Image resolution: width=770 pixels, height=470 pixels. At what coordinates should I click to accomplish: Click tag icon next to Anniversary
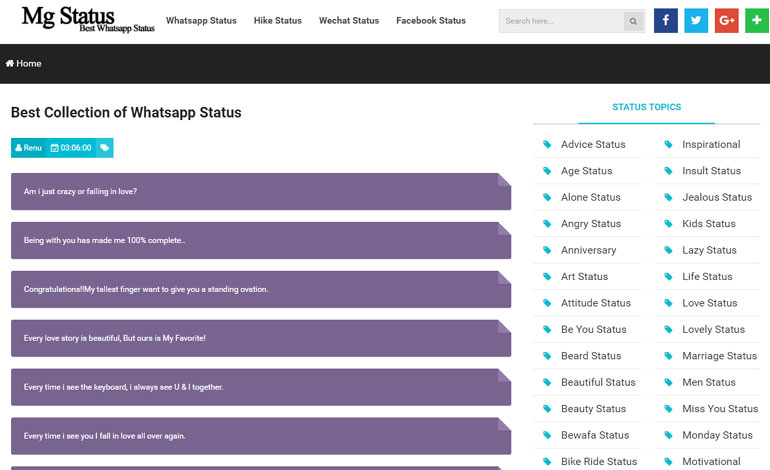[547, 250]
